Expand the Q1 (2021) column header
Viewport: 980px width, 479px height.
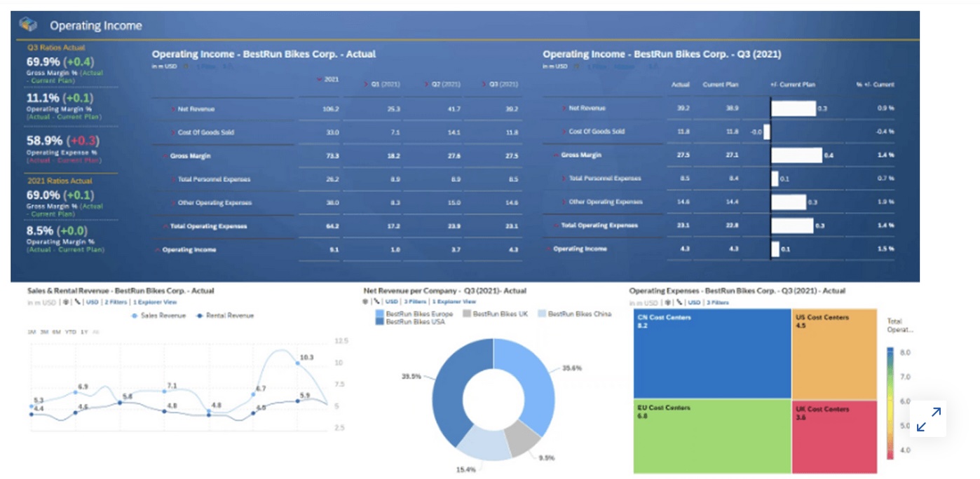coord(366,85)
